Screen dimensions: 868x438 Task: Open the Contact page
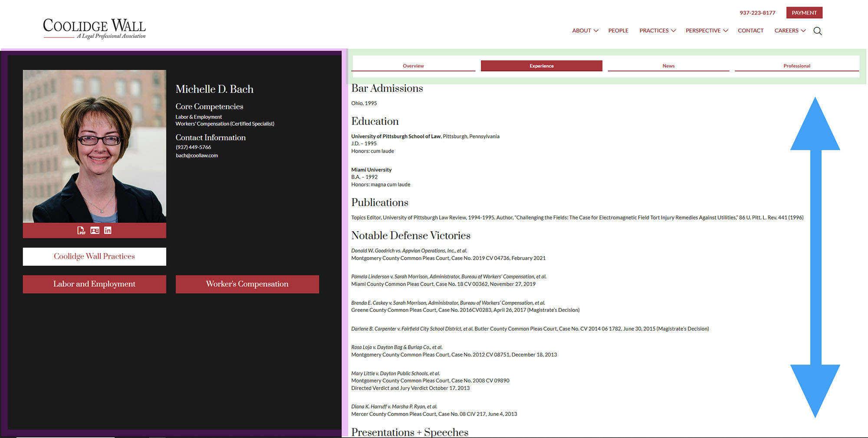(x=750, y=31)
